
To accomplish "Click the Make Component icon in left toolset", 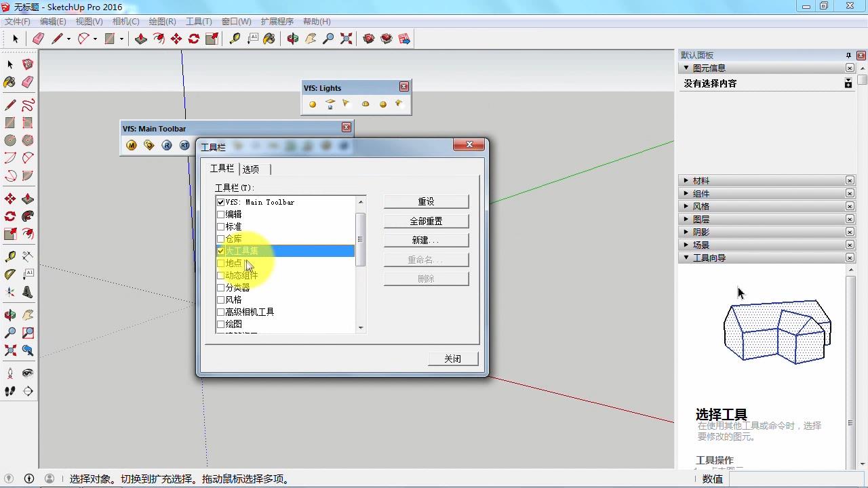I will (x=27, y=64).
